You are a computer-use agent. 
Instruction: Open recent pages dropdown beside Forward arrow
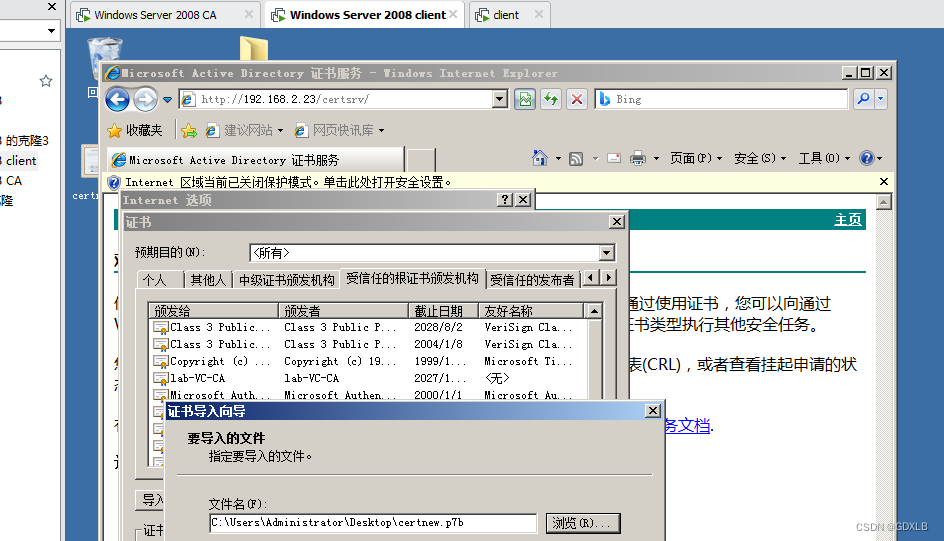pos(167,99)
